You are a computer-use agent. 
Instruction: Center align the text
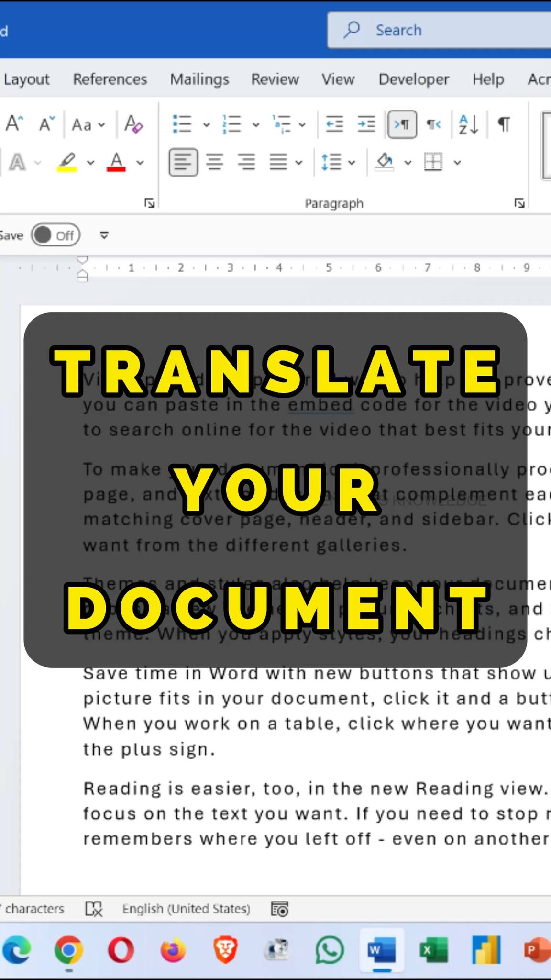[215, 162]
